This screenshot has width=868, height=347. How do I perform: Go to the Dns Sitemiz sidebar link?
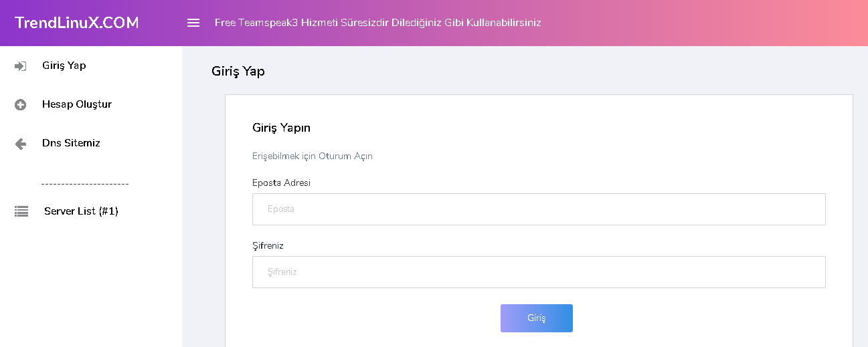pyautogui.click(x=71, y=143)
